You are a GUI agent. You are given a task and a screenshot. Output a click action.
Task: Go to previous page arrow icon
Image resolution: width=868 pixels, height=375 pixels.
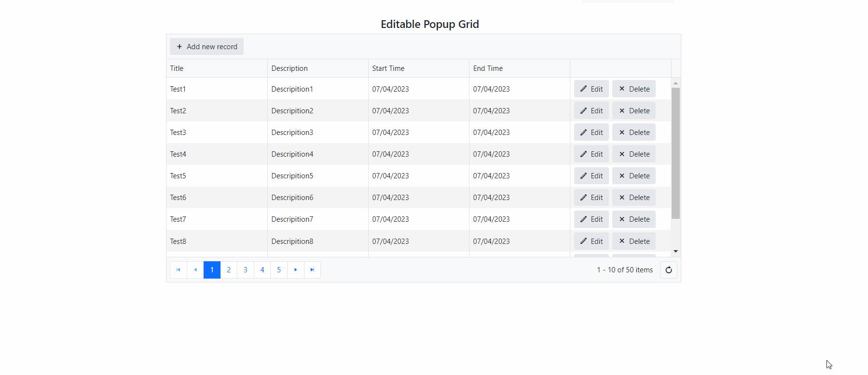(x=195, y=270)
